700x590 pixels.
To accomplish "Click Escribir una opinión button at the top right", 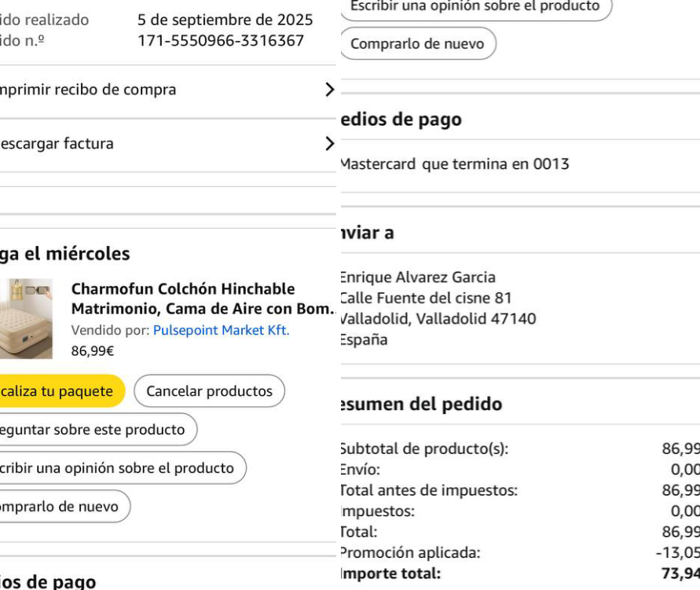I will pyautogui.click(x=474, y=6).
